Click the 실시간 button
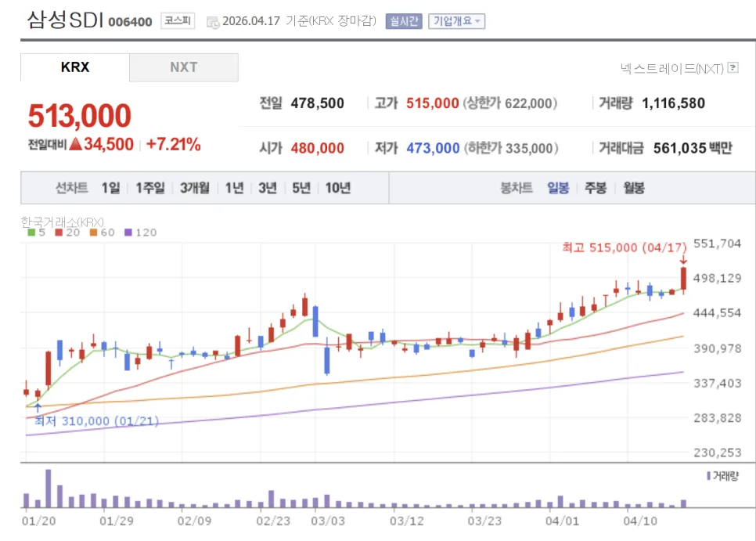The height and width of the screenshot is (541, 756). [x=404, y=21]
